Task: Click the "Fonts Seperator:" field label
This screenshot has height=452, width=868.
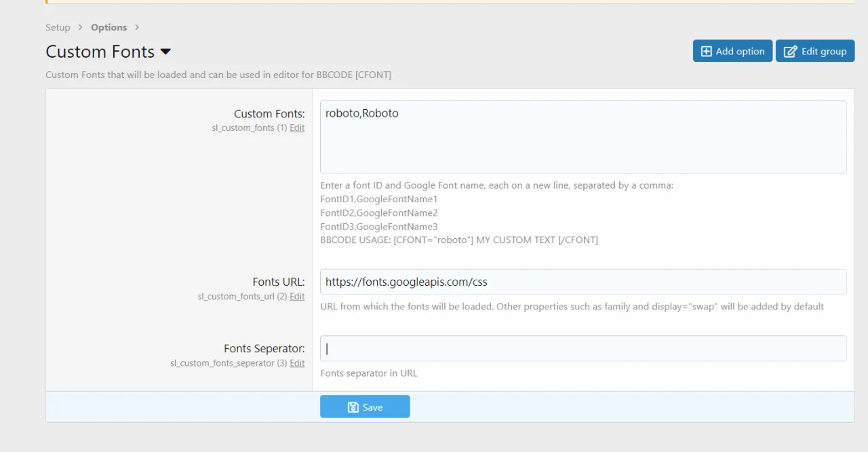Action: 264,348
